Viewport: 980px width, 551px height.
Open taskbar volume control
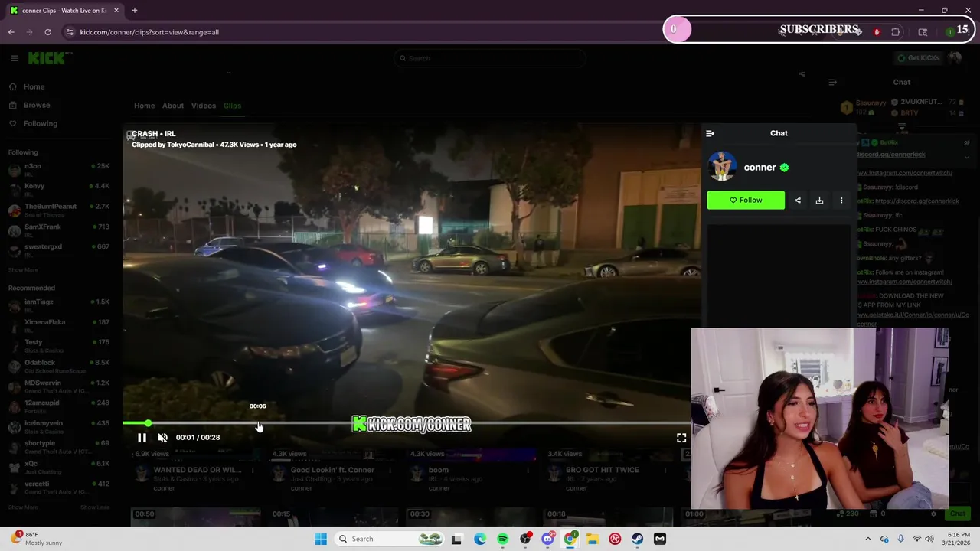coord(929,539)
